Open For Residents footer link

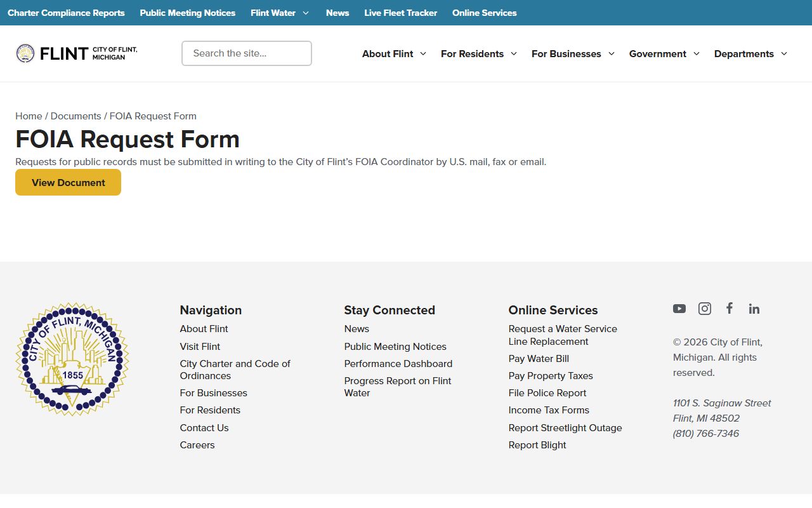click(210, 410)
